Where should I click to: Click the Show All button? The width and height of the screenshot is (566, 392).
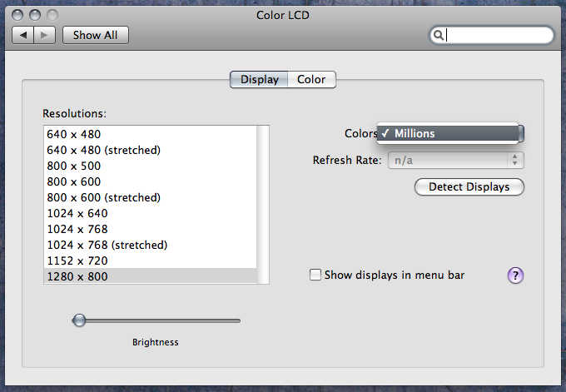pos(95,35)
